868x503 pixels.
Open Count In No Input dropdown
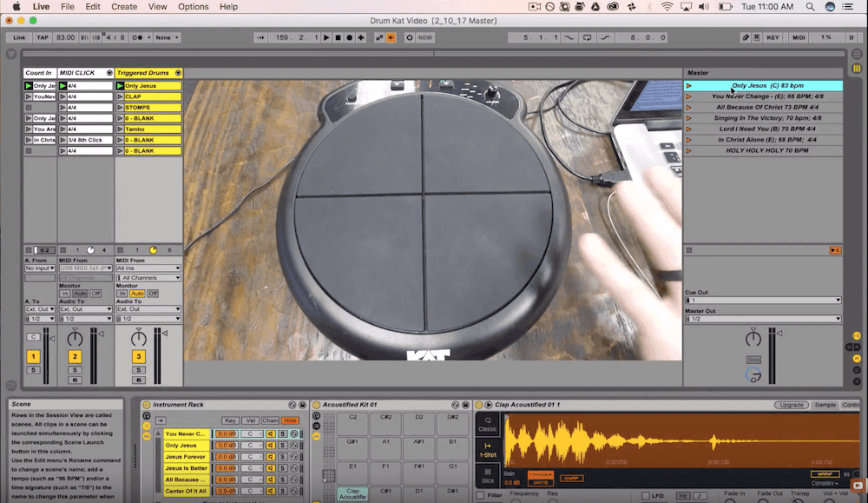tap(40, 268)
